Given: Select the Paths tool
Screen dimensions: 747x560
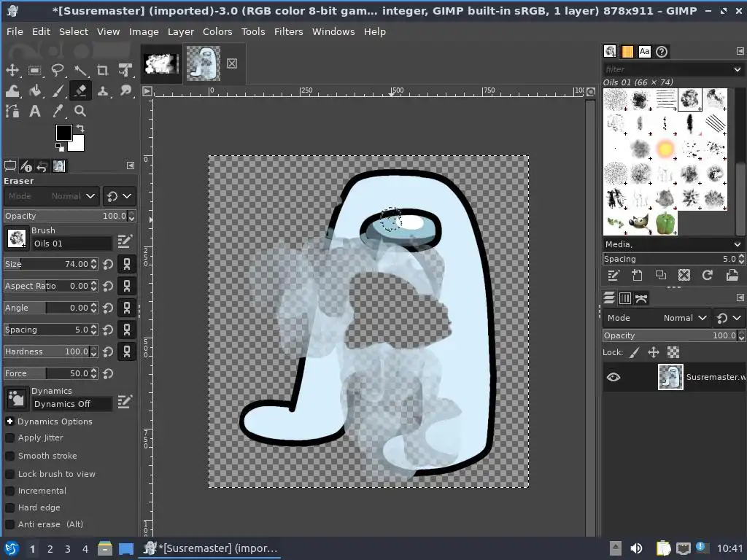Looking at the screenshot, I should point(12,111).
